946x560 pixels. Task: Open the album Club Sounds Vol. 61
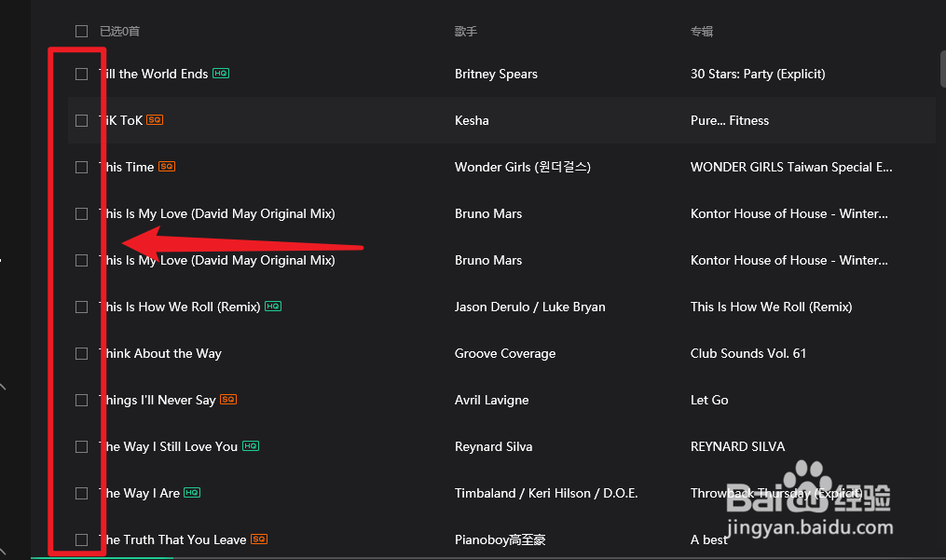point(748,353)
